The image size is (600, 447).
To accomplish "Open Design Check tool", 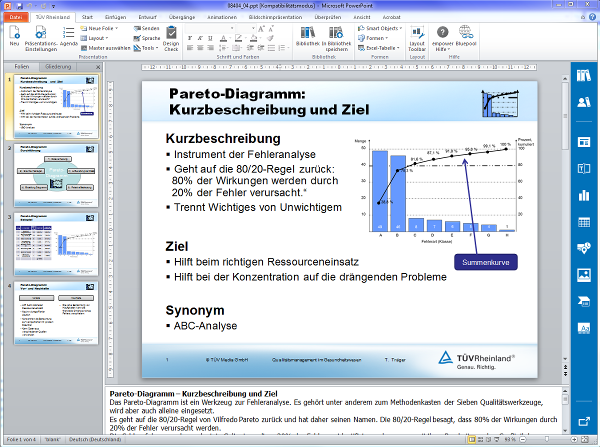I will pyautogui.click(x=171, y=39).
